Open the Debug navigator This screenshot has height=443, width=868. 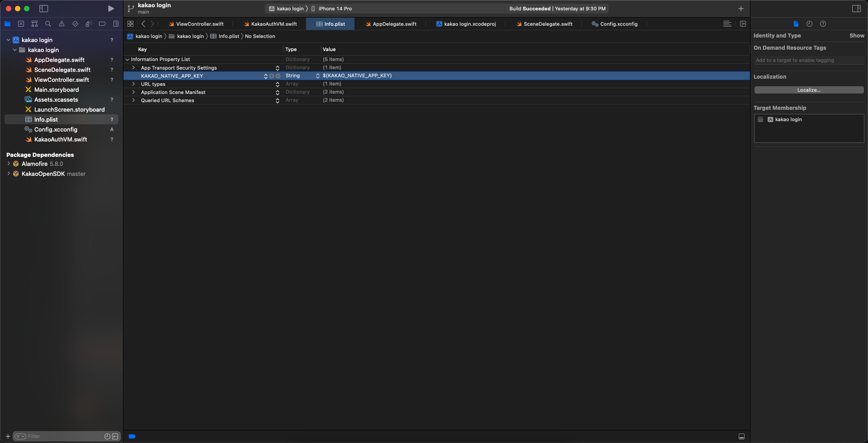[x=89, y=24]
